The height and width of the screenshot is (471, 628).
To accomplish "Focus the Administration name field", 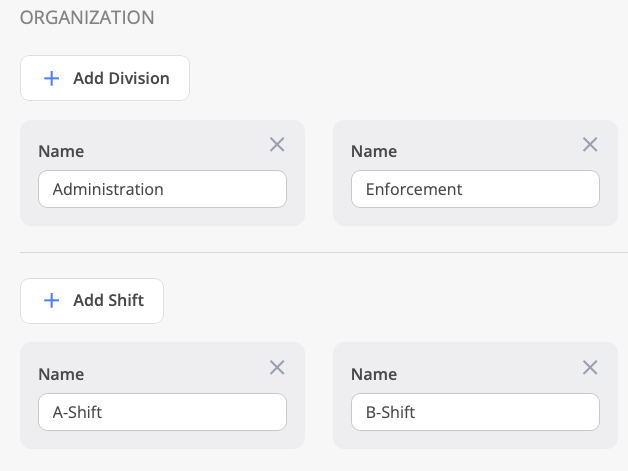I will [x=162, y=189].
